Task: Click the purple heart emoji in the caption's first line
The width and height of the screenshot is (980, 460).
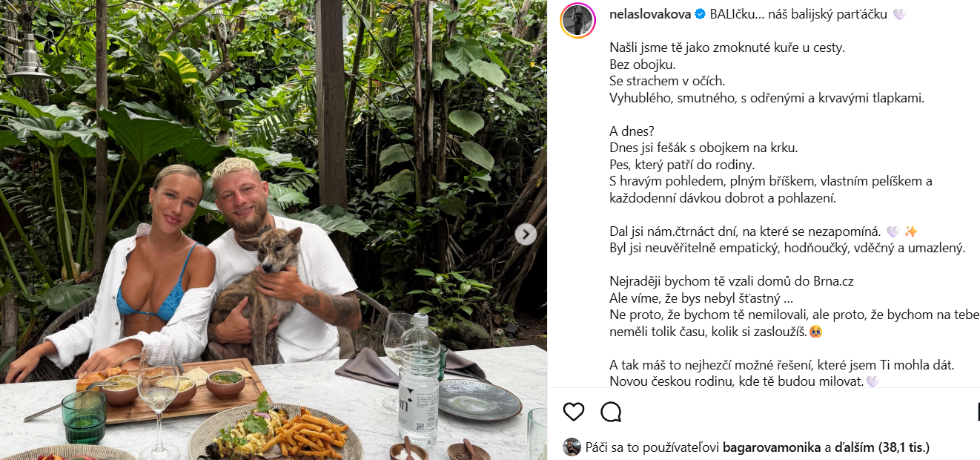Action: pyautogui.click(x=899, y=15)
